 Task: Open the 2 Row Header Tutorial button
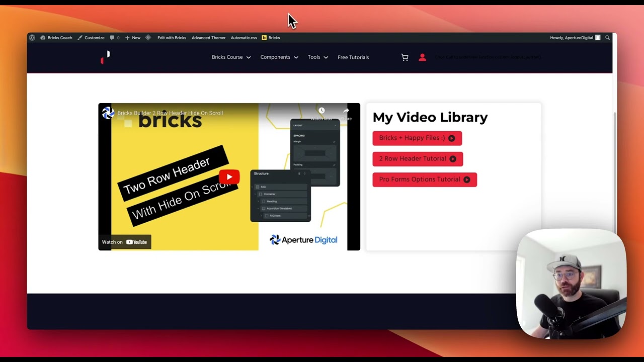click(x=418, y=159)
